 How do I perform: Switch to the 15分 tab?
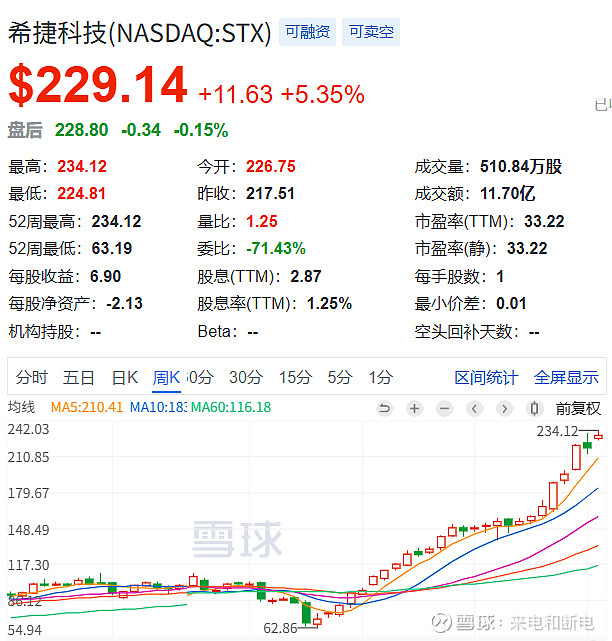(295, 377)
